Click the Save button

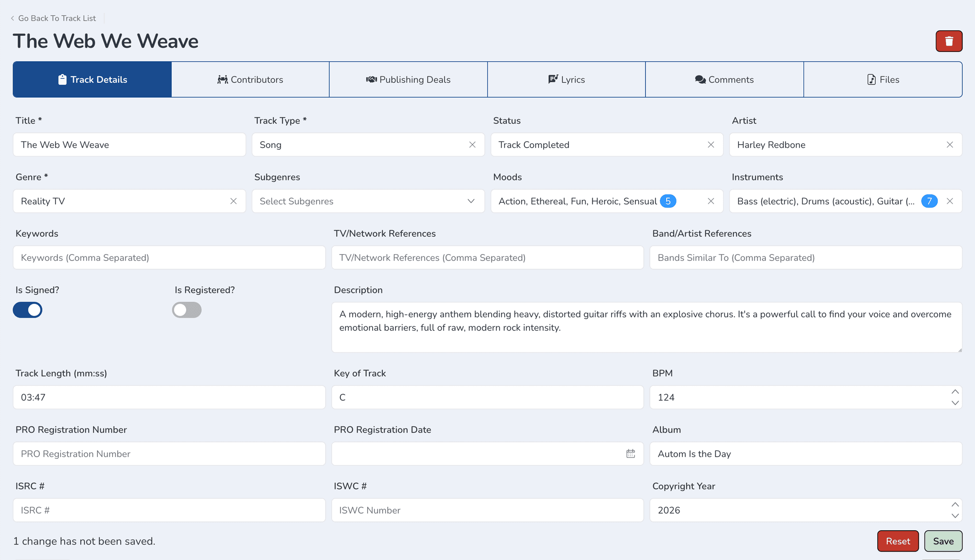tap(943, 541)
